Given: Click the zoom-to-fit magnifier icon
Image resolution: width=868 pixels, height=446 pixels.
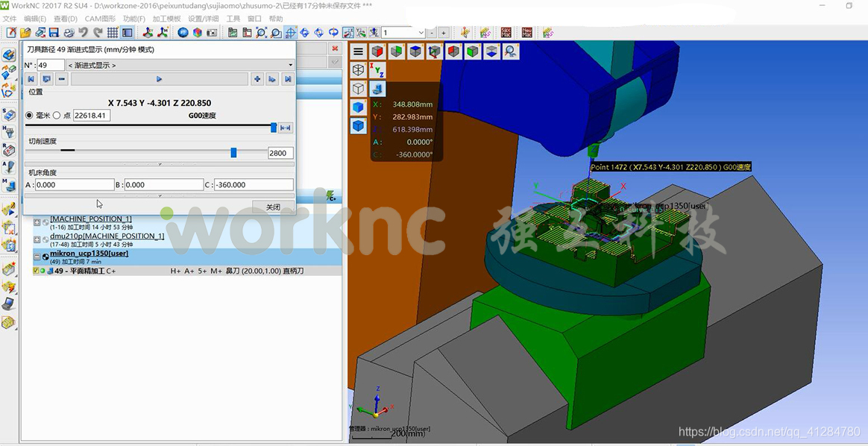Looking at the screenshot, I should pyautogui.click(x=261, y=33).
